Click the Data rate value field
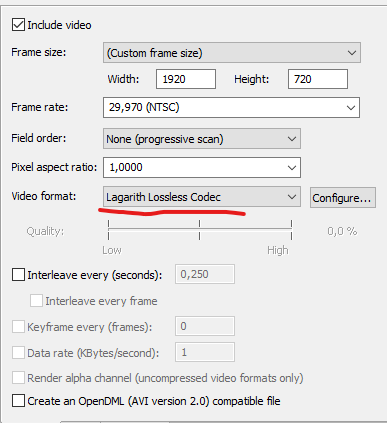Screen dimensions: 387x423 205,352
